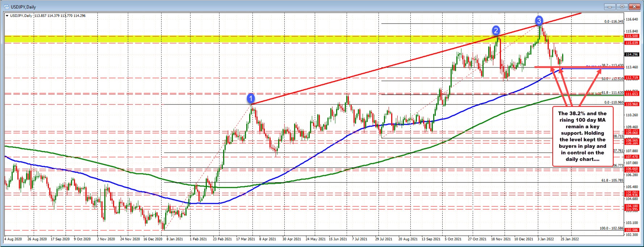Click the red 115.500 price level label

[632, 36]
